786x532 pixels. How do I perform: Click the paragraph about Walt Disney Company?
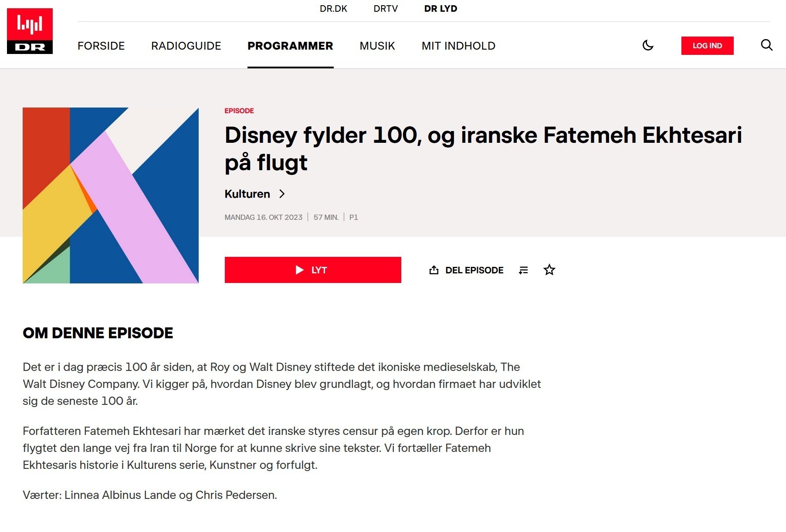coord(282,384)
